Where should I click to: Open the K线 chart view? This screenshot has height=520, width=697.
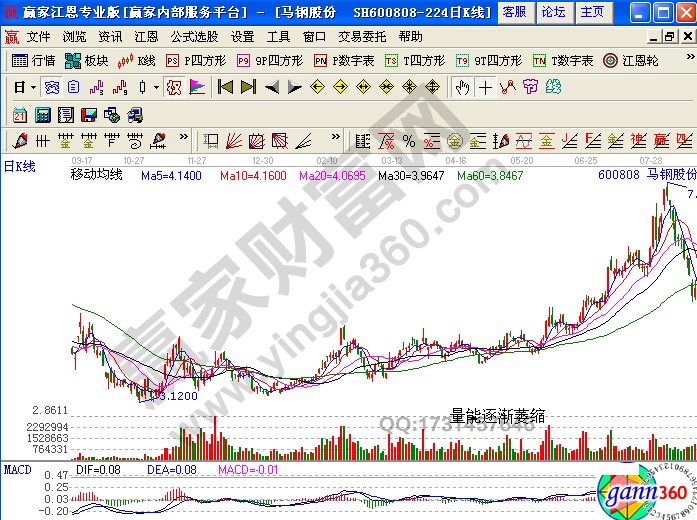[x=139, y=60]
